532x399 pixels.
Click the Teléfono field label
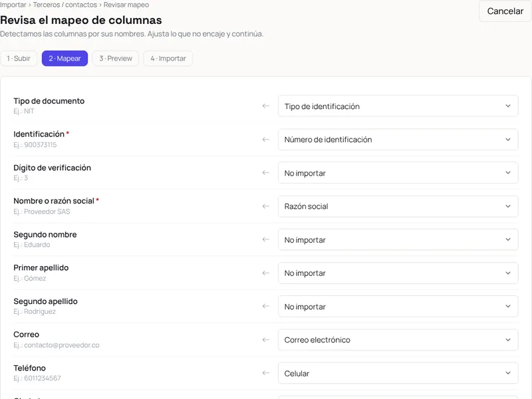29,368
